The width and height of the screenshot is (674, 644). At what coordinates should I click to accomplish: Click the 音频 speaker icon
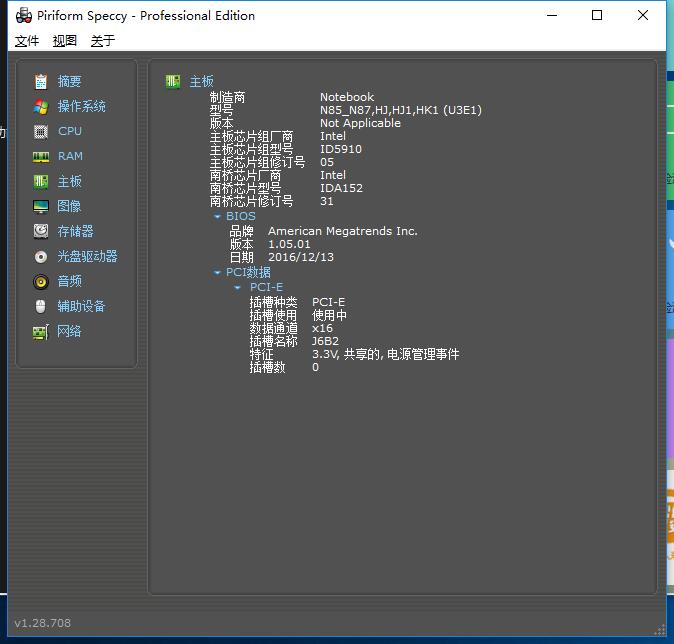(x=41, y=282)
